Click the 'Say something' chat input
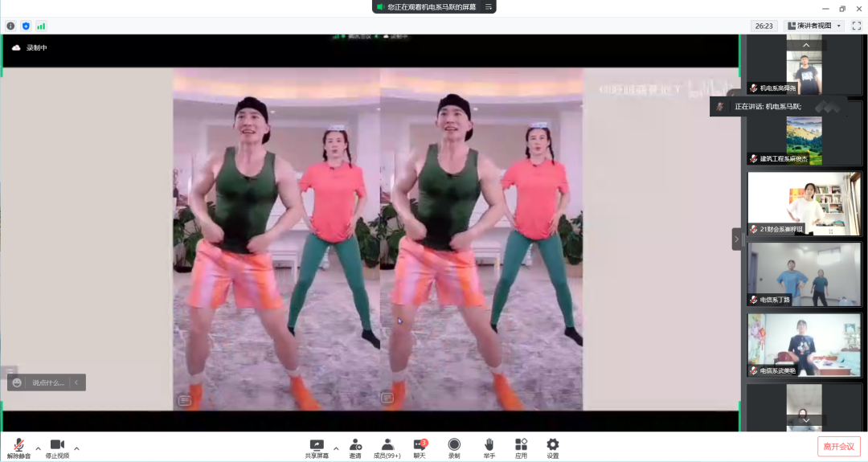This screenshot has width=868, height=462. coord(47,382)
